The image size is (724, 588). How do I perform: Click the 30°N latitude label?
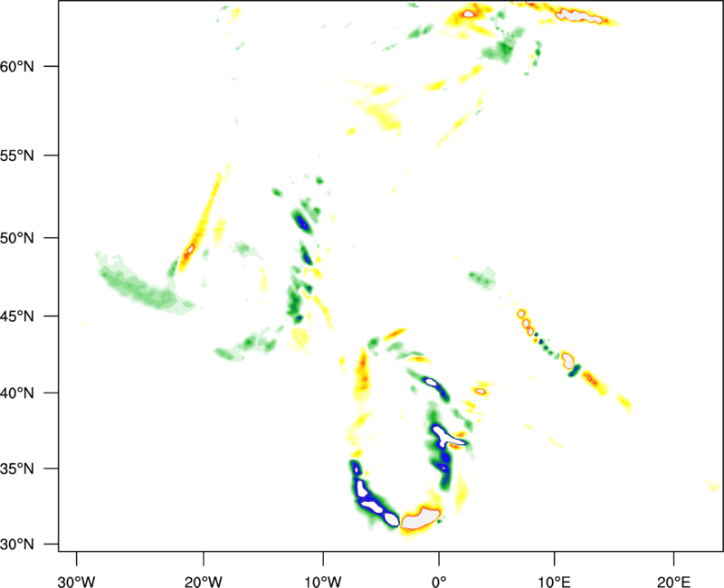pos(17,545)
